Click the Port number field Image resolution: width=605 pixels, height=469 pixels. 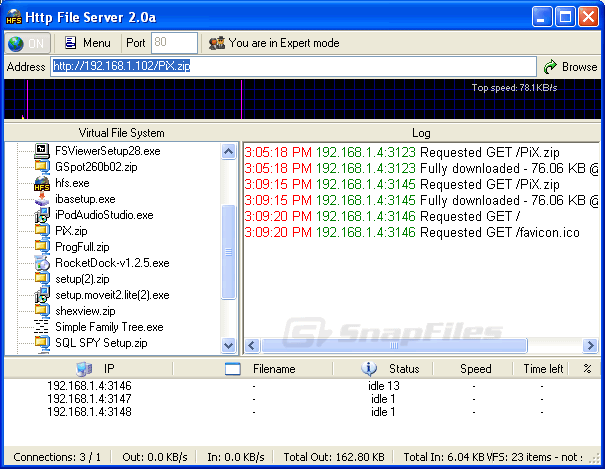pyautogui.click(x=174, y=42)
